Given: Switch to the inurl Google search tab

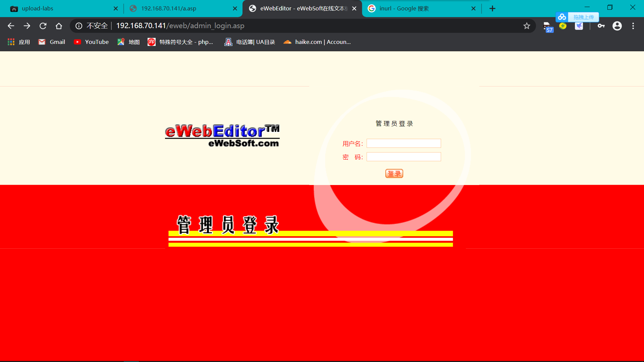Looking at the screenshot, I should (x=413, y=8).
